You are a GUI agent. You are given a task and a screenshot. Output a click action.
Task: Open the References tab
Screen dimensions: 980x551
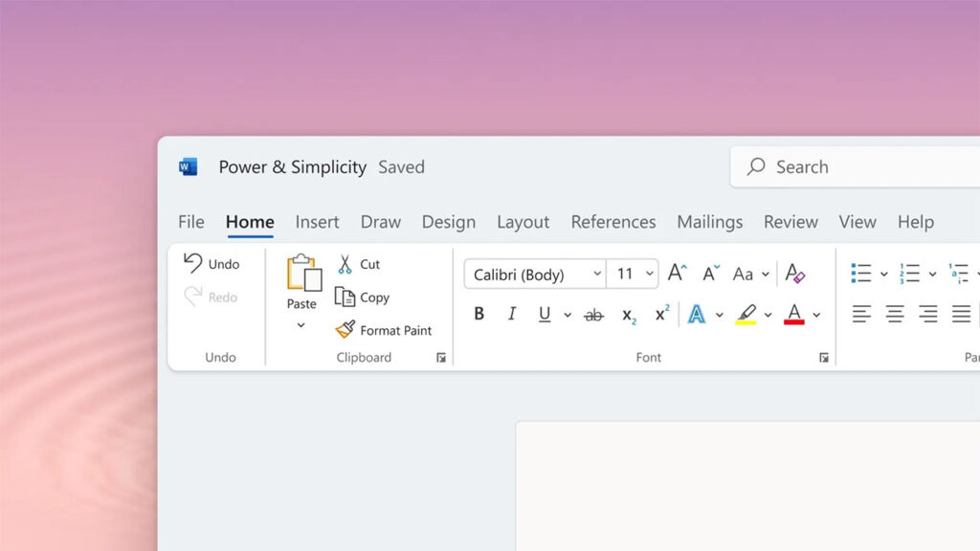(x=613, y=222)
